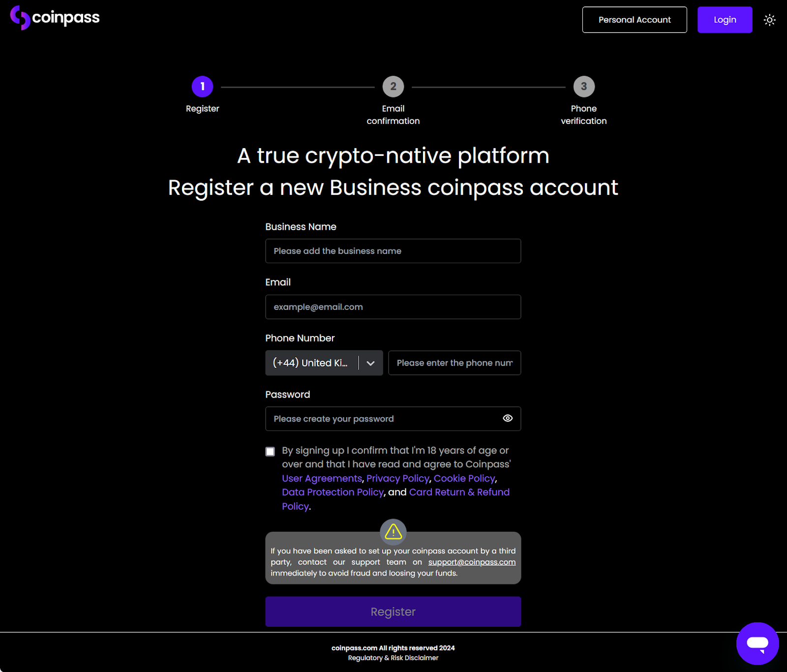Click the Login button
Image resolution: width=787 pixels, height=672 pixels.
725,20
